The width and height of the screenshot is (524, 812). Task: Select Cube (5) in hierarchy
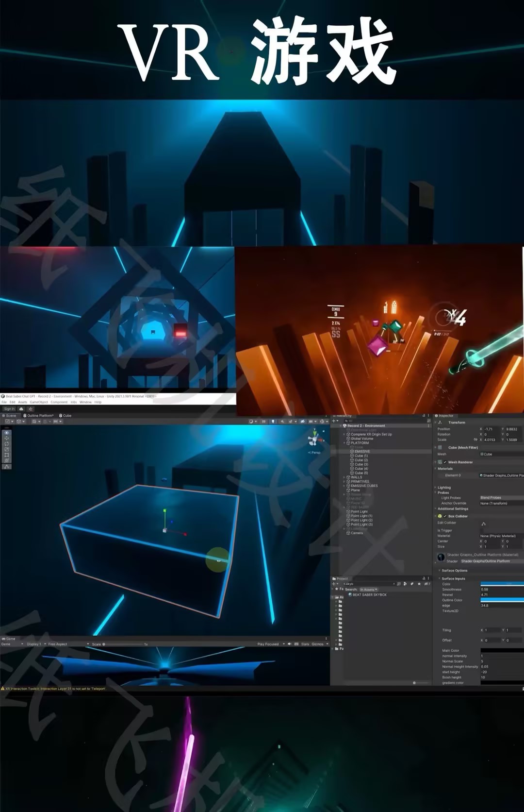[359, 473]
